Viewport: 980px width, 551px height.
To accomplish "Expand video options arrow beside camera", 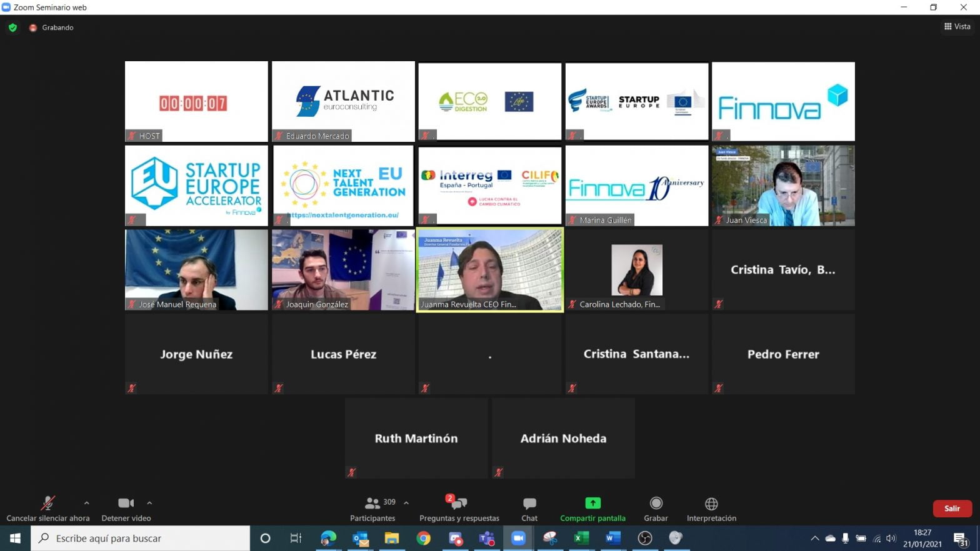I will (x=149, y=503).
